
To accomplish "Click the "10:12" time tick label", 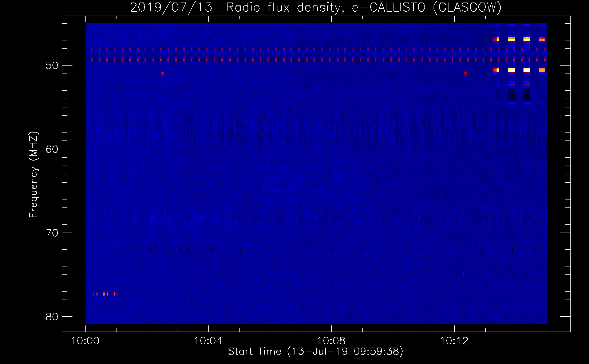I will (454, 341).
